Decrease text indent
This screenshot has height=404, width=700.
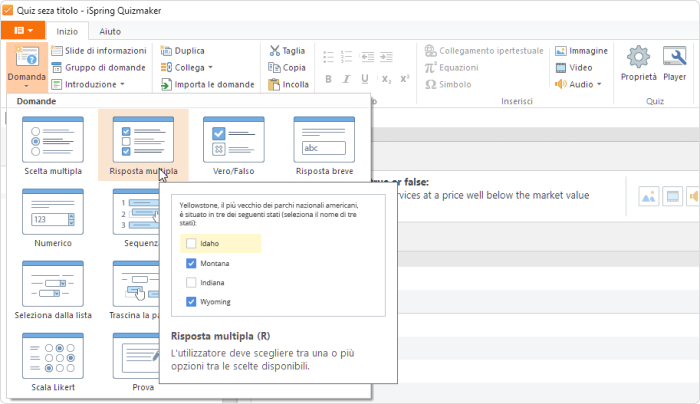367,57
